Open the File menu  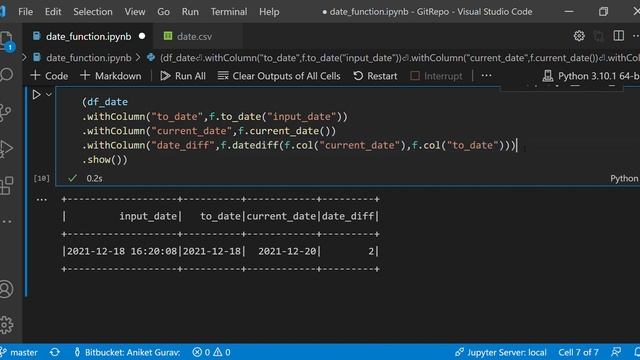25,11
